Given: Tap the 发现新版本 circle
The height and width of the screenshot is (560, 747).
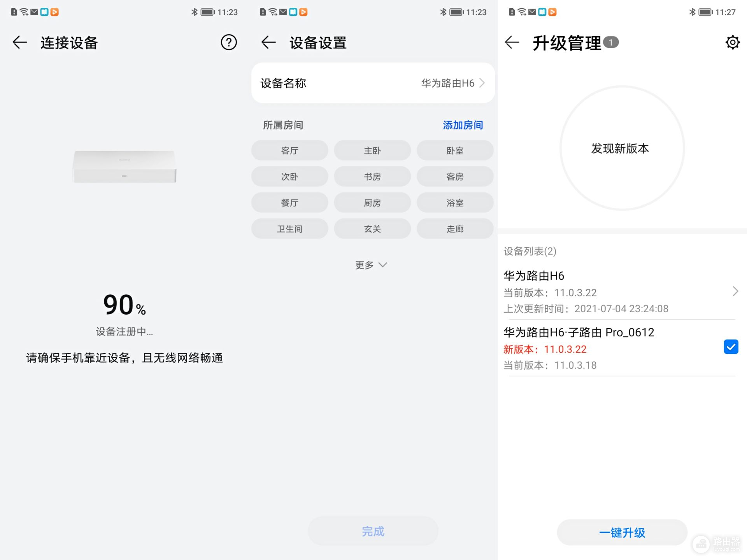Looking at the screenshot, I should tap(622, 148).
